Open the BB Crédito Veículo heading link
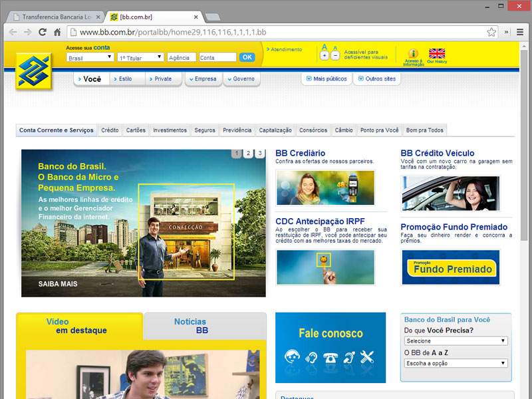 (x=438, y=153)
